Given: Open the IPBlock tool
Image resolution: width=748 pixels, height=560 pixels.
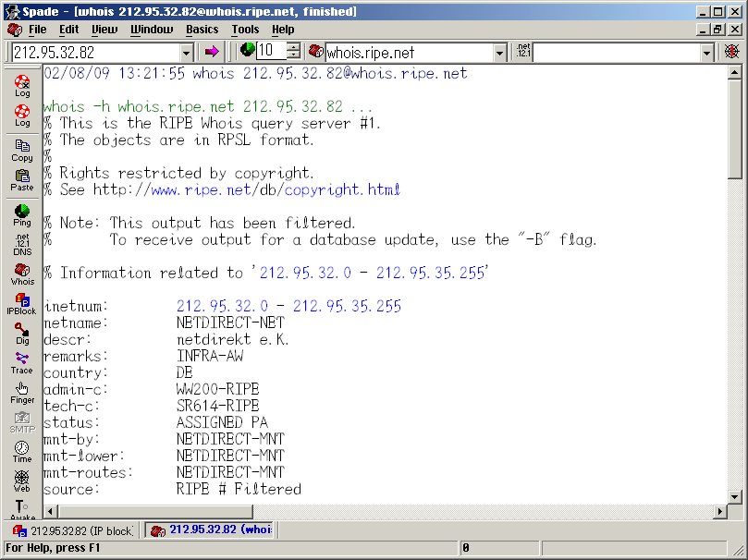Looking at the screenshot, I should coord(21,304).
